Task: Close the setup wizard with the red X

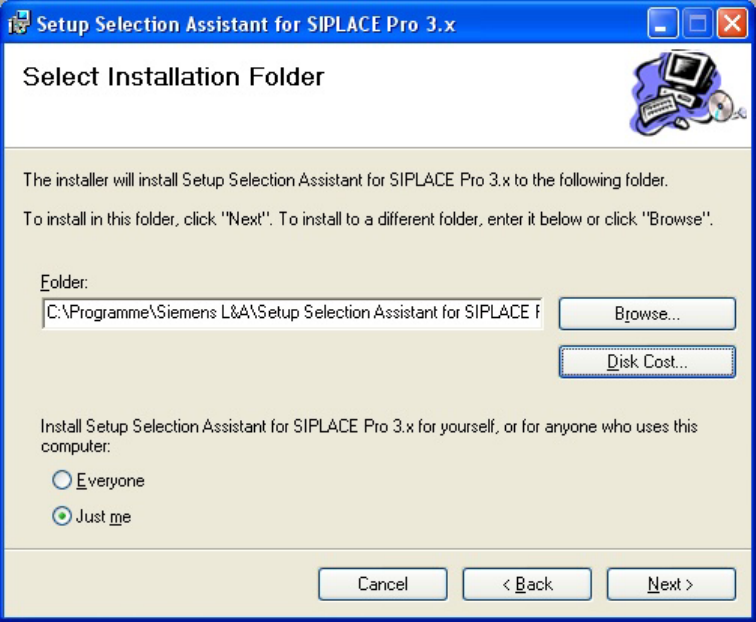Action: coord(732,23)
